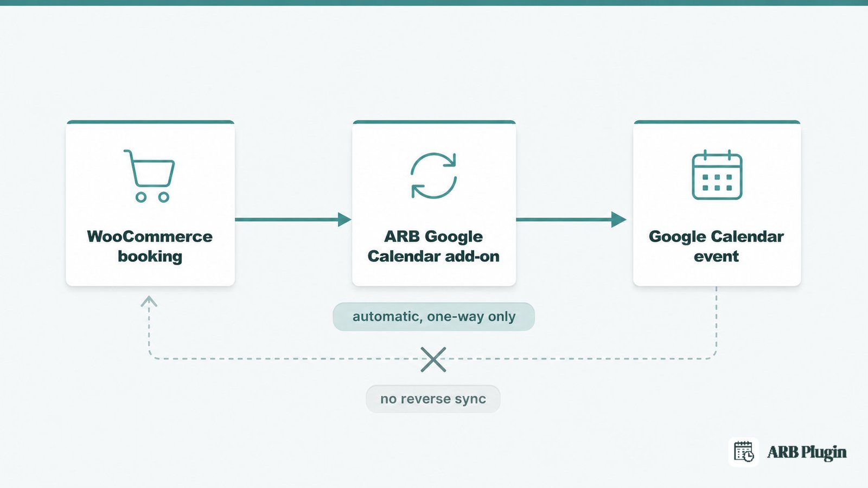Click the X mark on the dashed line
This screenshot has height=488, width=868.
pyautogui.click(x=433, y=359)
